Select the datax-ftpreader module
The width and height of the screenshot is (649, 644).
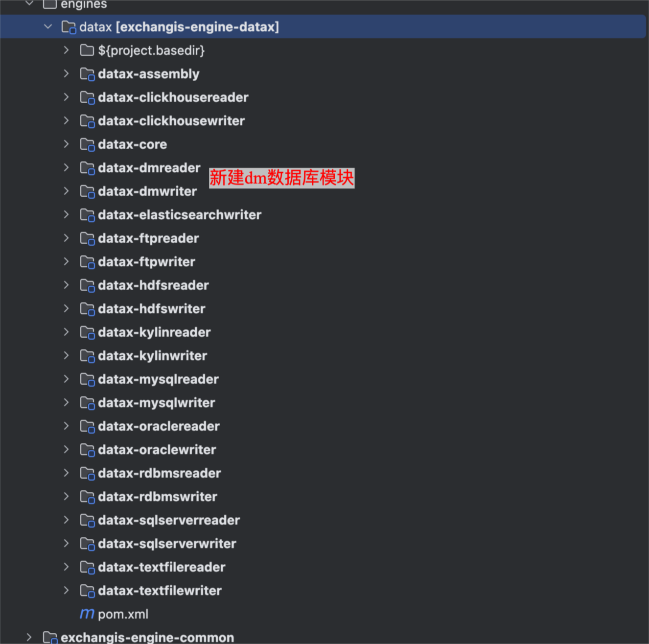coord(148,238)
